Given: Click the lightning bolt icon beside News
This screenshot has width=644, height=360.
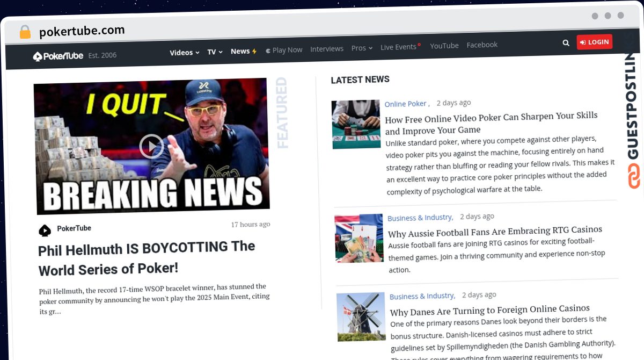Looking at the screenshot, I should click(x=255, y=50).
